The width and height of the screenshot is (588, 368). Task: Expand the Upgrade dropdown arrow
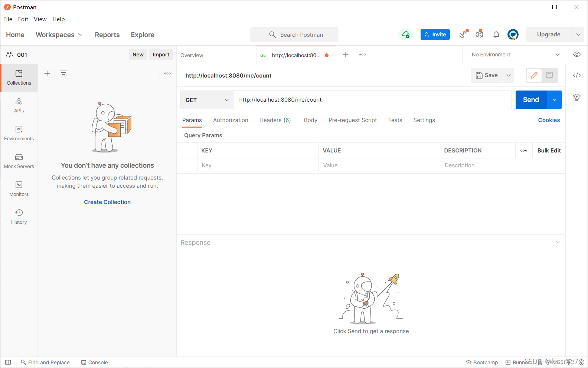click(x=578, y=34)
